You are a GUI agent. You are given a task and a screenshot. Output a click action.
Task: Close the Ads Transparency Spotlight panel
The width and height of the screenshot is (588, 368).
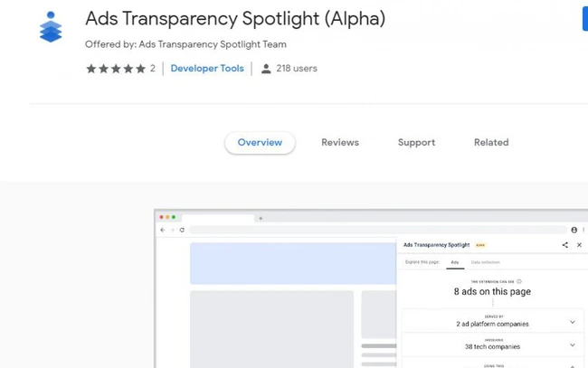(580, 245)
